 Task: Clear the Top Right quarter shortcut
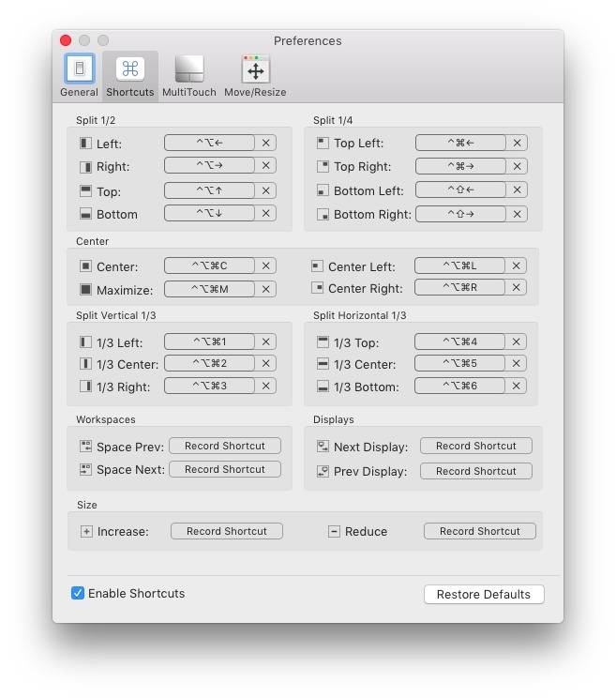518,165
